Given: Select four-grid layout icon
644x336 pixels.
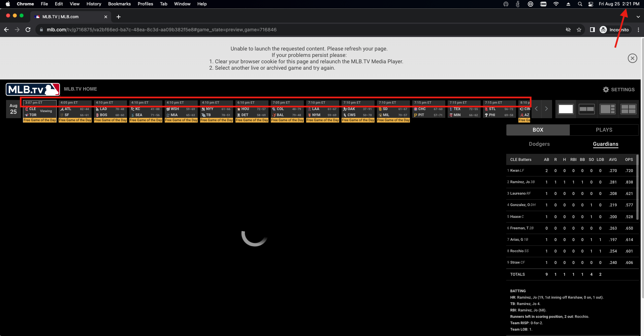Looking at the screenshot, I should 628,109.
